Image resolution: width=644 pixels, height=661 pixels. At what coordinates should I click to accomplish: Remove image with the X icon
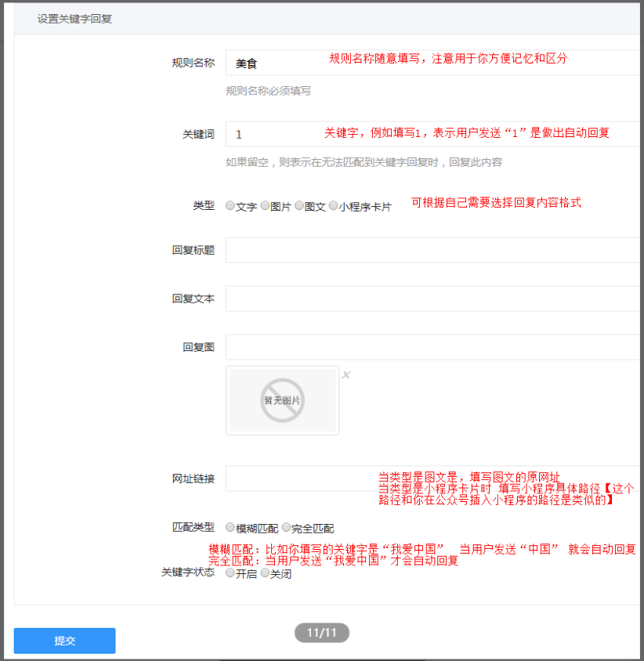click(346, 375)
